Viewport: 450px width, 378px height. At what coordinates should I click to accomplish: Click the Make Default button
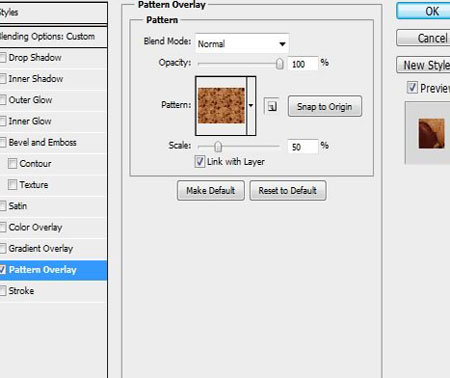tap(211, 191)
